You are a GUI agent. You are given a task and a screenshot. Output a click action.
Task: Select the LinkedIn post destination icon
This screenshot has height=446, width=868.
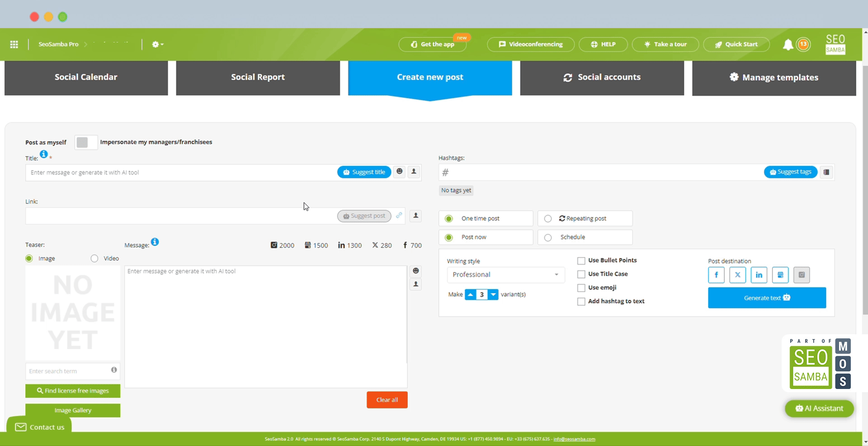coord(759,275)
